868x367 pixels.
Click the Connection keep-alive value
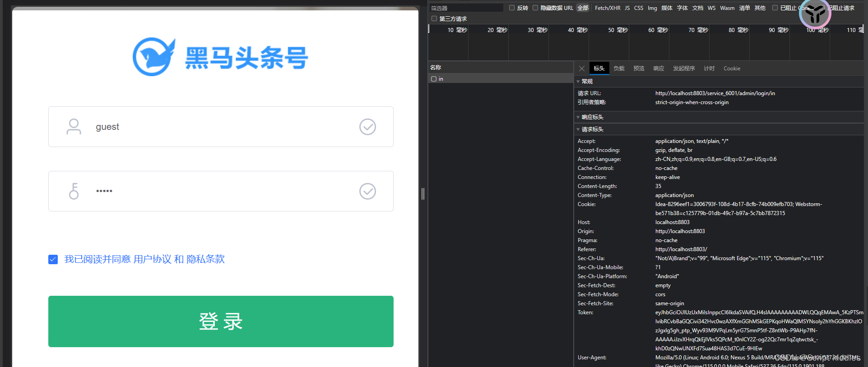click(x=668, y=177)
